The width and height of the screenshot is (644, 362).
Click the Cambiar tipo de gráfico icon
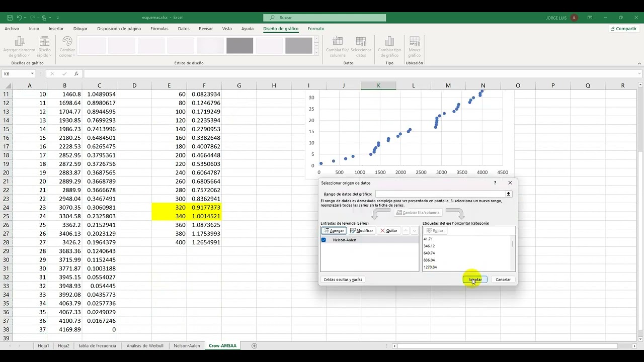(x=389, y=47)
